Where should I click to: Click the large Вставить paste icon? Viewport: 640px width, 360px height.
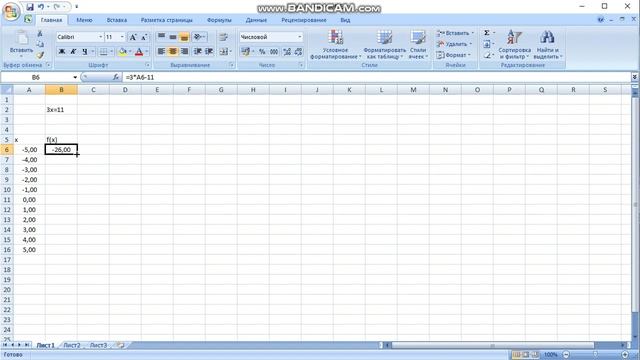(21, 39)
